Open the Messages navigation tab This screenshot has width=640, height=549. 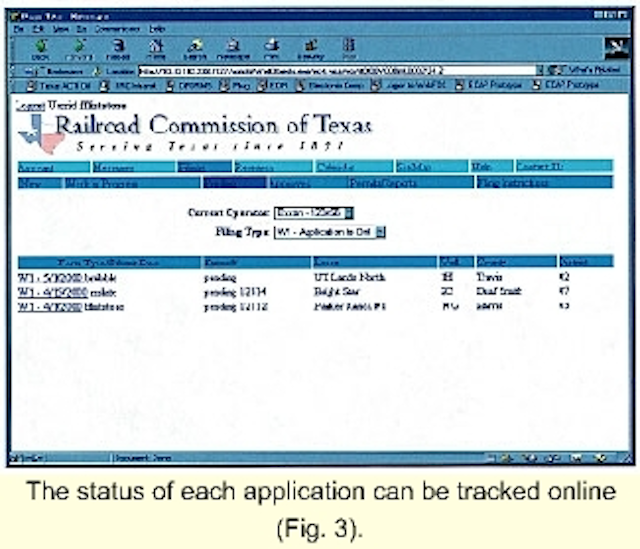point(134,167)
